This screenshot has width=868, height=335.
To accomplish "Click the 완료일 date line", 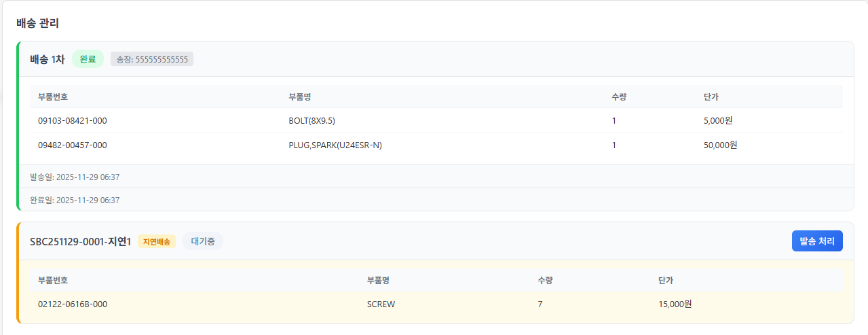I will point(75,200).
